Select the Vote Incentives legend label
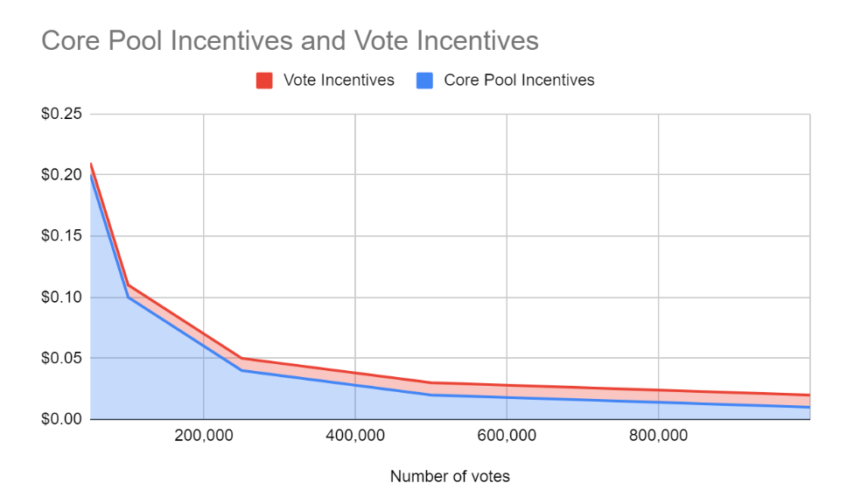 [x=339, y=80]
